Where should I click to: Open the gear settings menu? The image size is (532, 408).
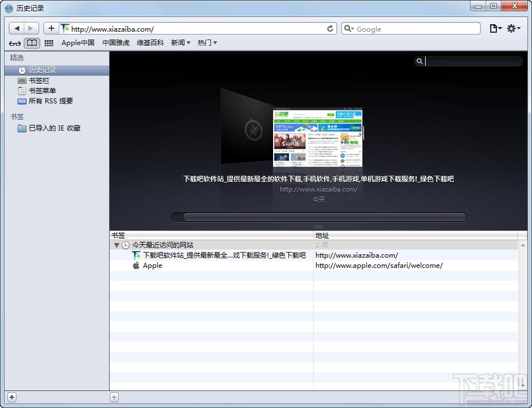513,28
